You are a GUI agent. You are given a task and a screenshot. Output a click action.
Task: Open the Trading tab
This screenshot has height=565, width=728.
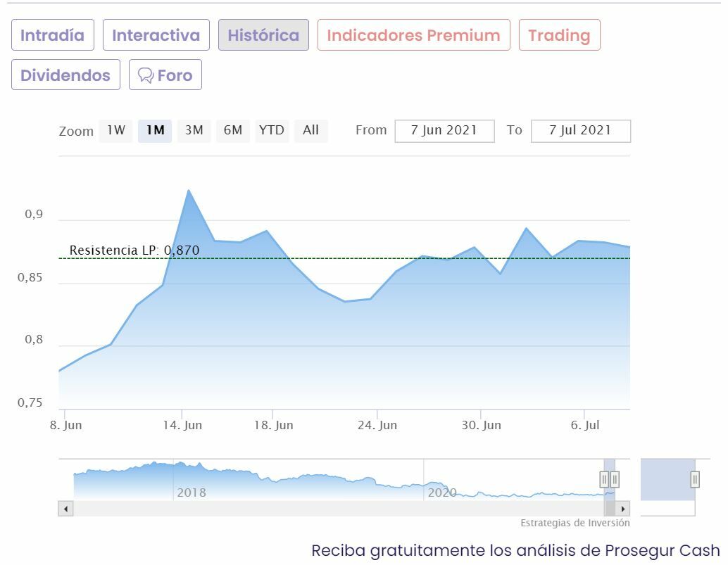click(559, 35)
